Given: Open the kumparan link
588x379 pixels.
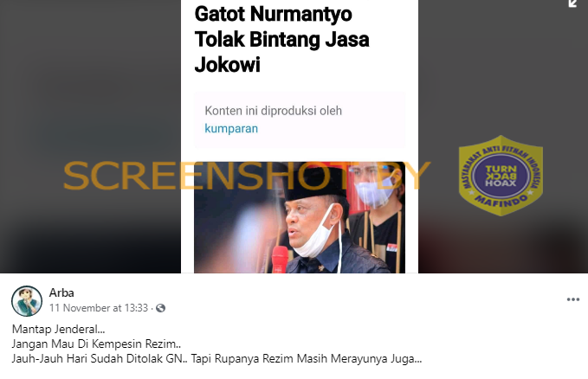Looking at the screenshot, I should (x=231, y=129).
